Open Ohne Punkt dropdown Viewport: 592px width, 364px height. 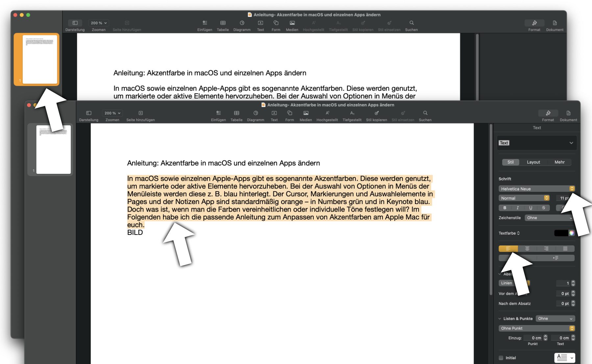tap(537, 328)
